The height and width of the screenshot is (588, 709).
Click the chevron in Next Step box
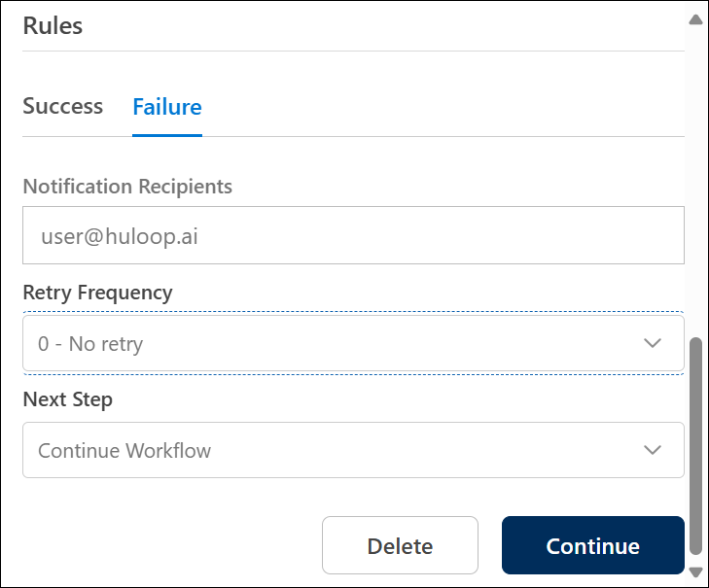[653, 450]
